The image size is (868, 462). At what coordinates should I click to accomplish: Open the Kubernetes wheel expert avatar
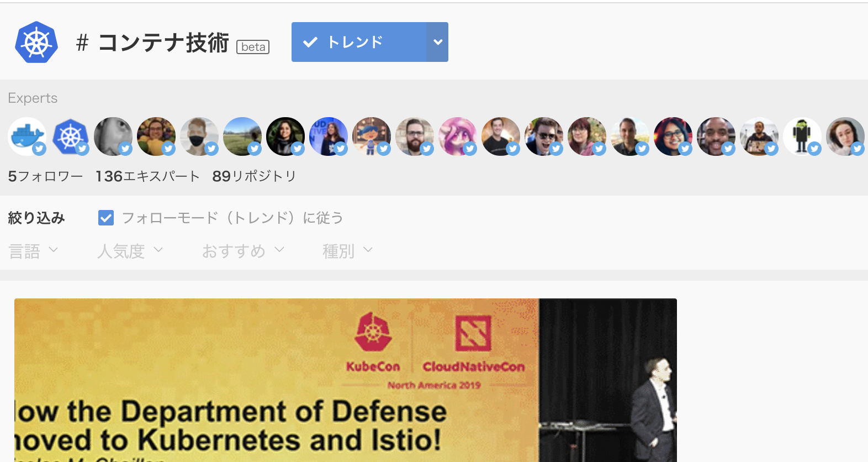pos(70,136)
